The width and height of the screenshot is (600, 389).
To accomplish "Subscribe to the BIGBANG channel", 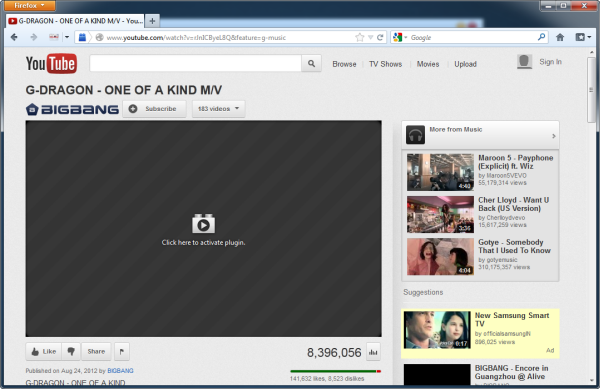I will coord(154,109).
